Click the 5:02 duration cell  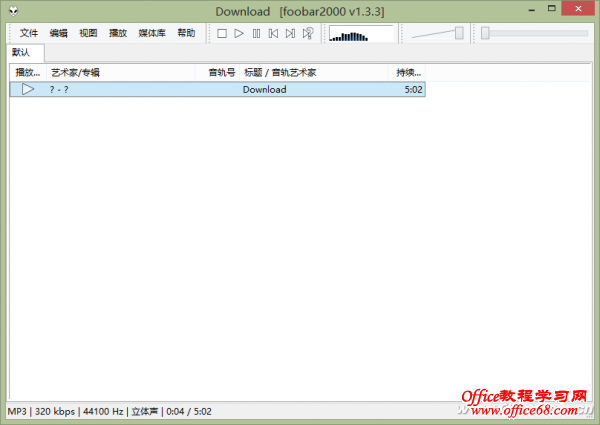[x=413, y=90]
